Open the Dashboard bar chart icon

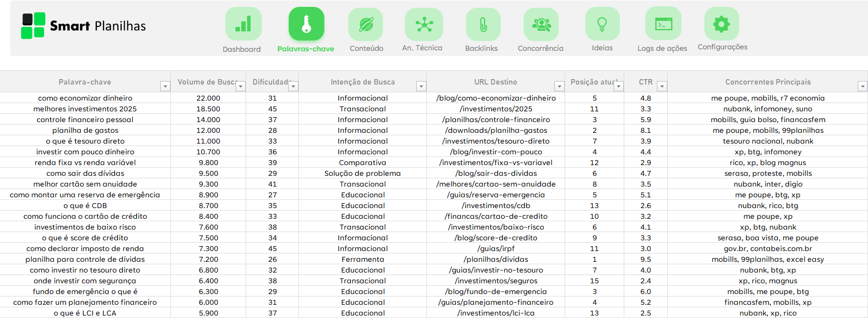[243, 24]
